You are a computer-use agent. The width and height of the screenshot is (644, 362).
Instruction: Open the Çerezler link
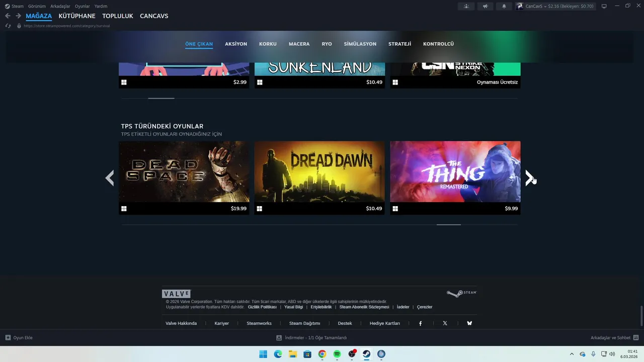(425, 307)
